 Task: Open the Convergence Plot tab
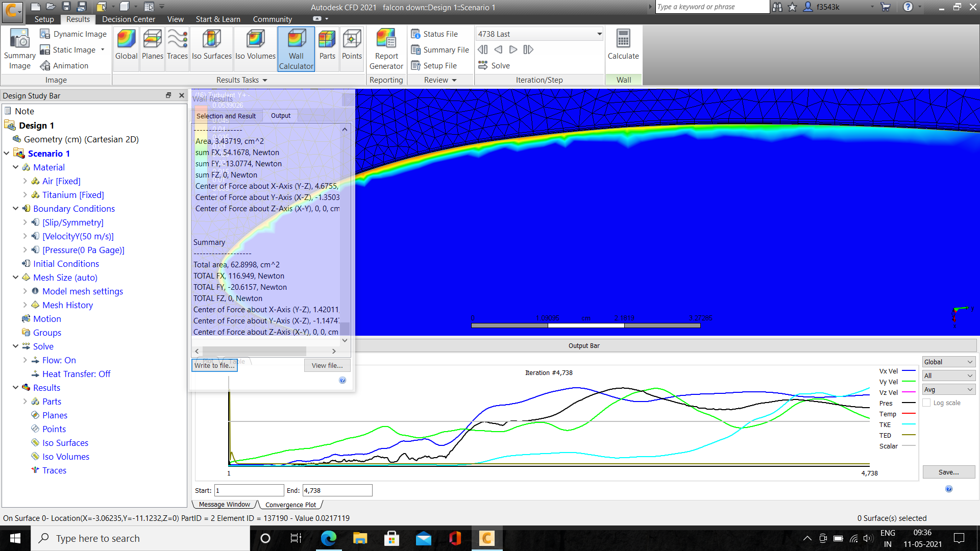290,504
